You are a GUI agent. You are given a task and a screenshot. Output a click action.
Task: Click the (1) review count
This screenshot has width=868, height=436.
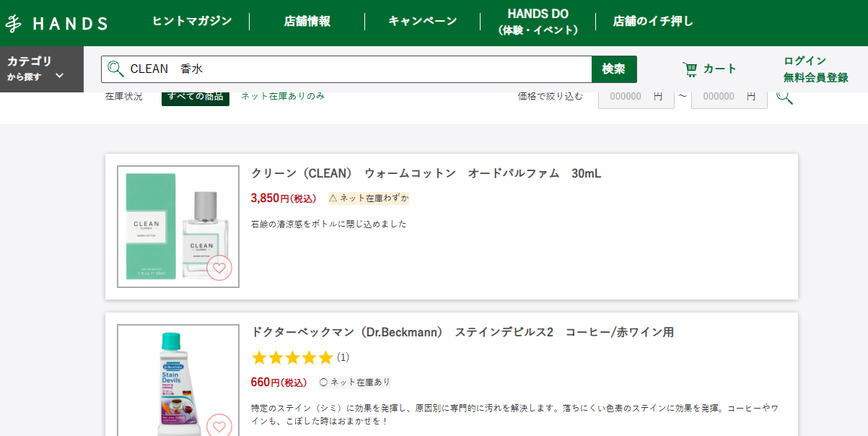point(343,357)
